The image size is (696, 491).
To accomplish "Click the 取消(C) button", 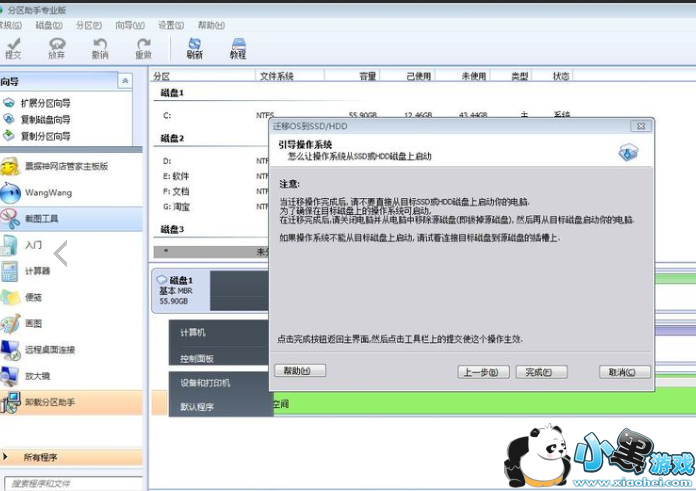I will tap(625, 372).
